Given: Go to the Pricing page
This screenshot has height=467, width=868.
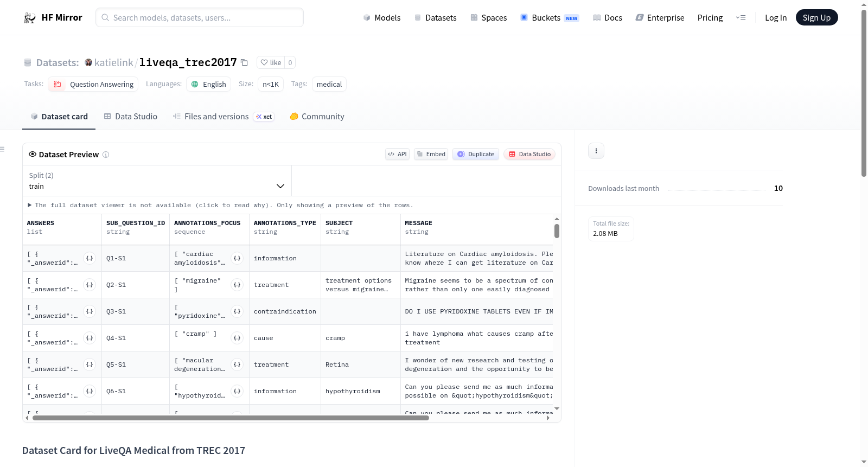Looking at the screenshot, I should point(710,18).
